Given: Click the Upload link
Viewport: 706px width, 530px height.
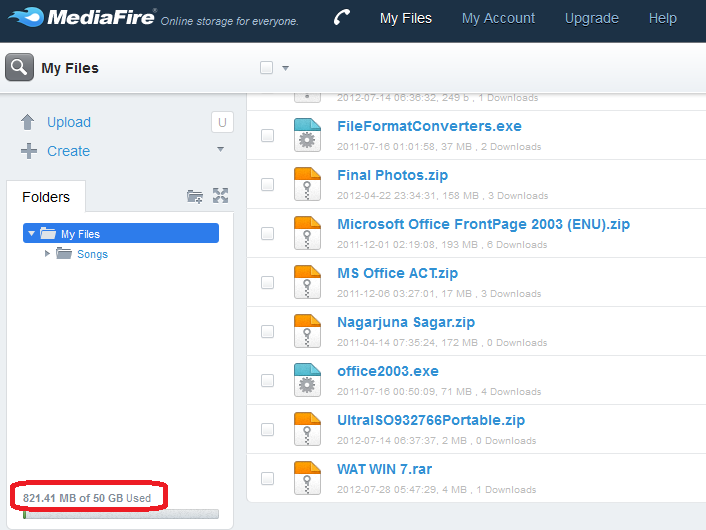Looking at the screenshot, I should coord(69,122).
